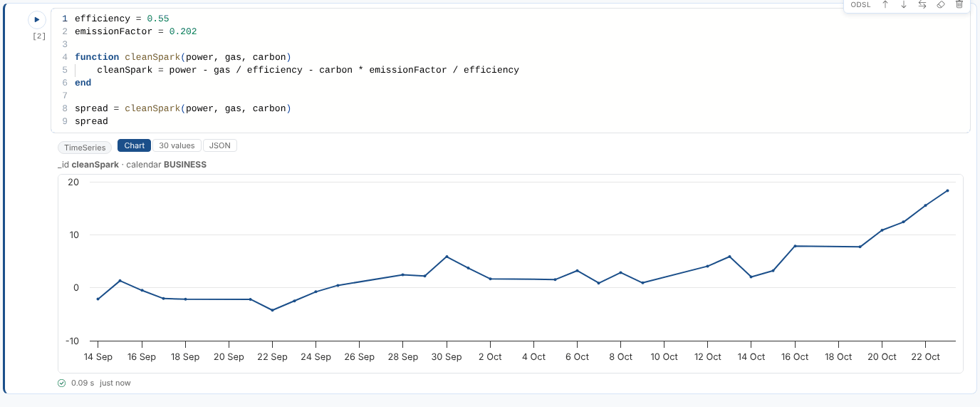Clear cell output with the eraser icon
Screen dimensions: 980x407
(x=941, y=4)
